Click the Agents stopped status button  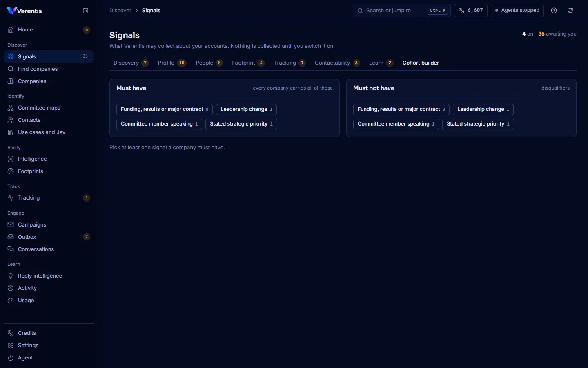click(517, 11)
